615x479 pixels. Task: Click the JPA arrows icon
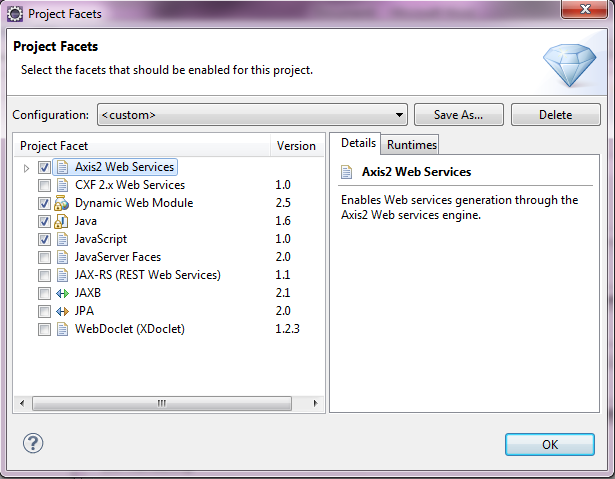click(x=62, y=311)
